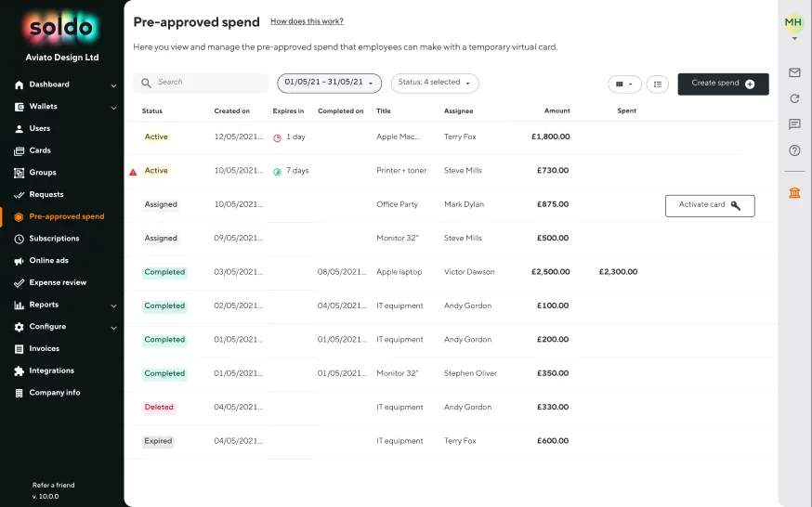Toggle the list density view icon

657,84
